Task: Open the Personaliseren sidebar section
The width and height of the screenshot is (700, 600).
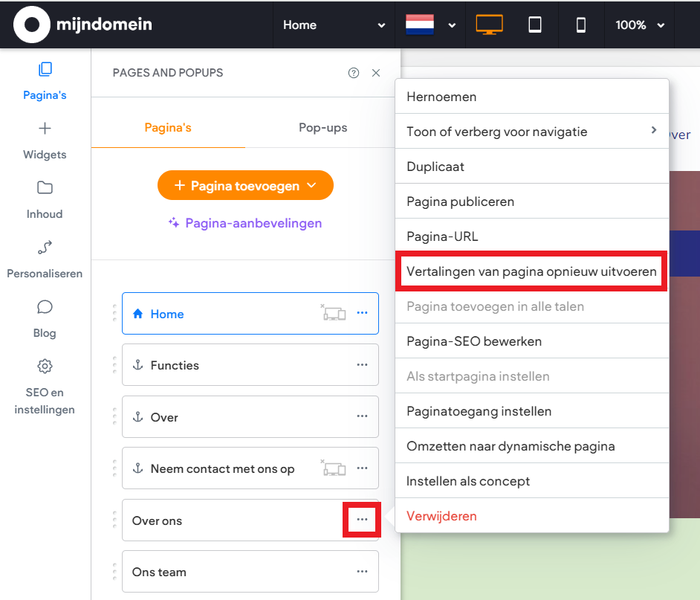Action: click(x=45, y=259)
